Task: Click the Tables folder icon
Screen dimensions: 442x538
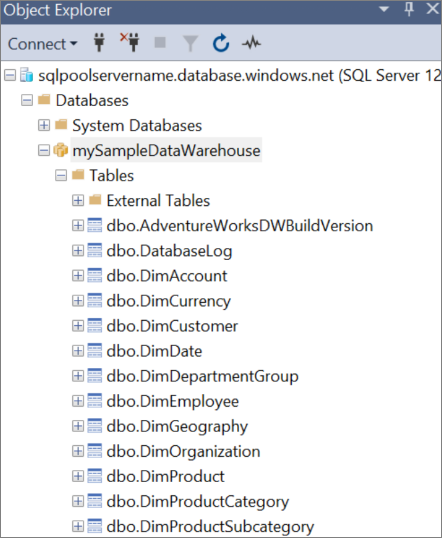Action: (x=78, y=175)
